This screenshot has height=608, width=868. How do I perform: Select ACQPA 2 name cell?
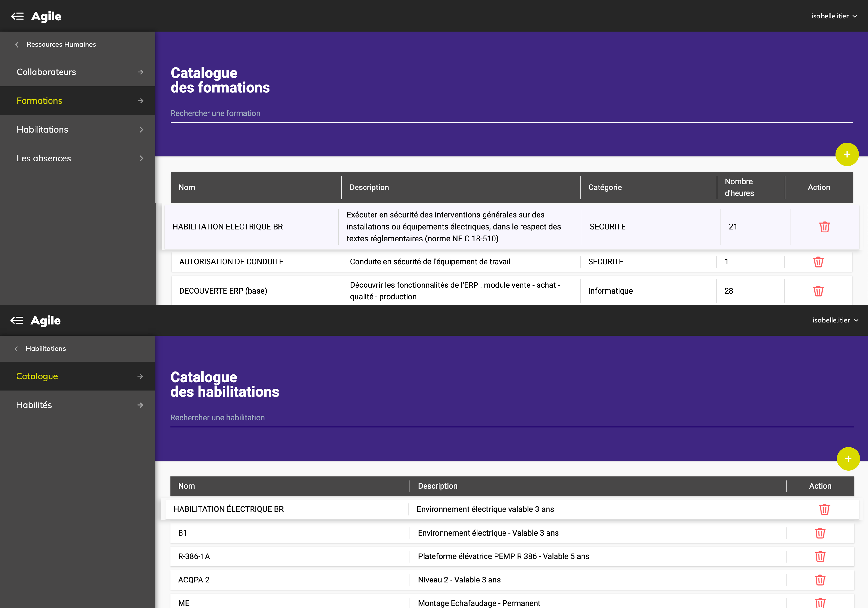[194, 580]
